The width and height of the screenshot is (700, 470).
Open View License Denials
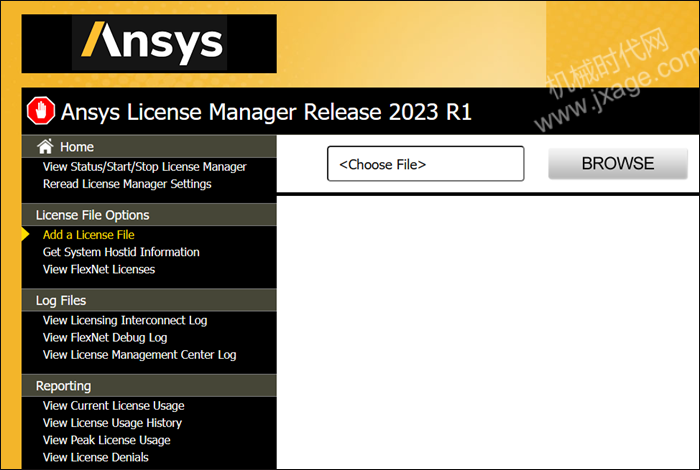[x=96, y=457]
